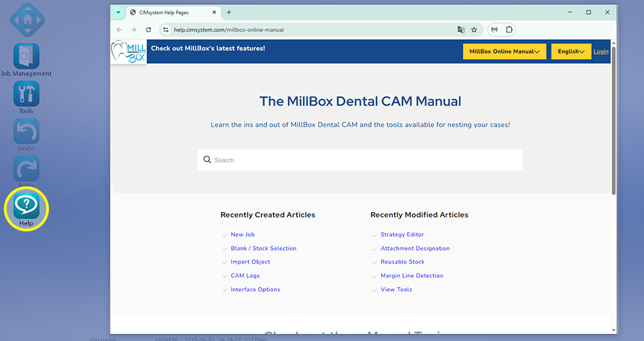Viewport: 644px width, 341px height.
Task: Open the Blank / Stock Selection article
Action: coord(263,248)
